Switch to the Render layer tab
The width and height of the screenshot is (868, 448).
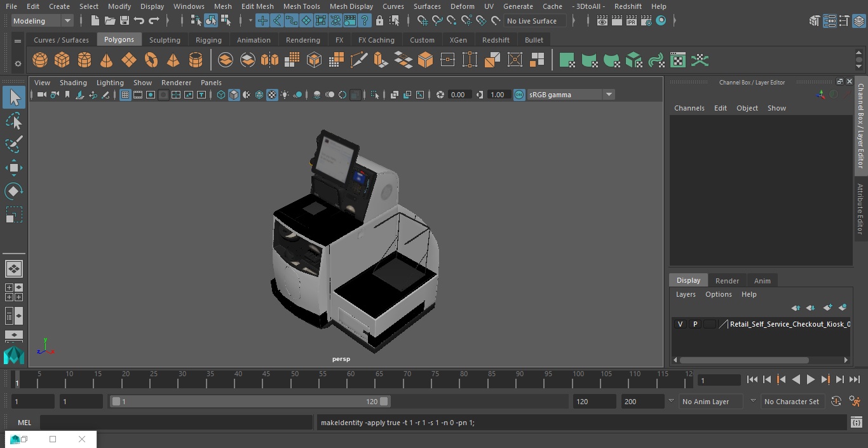point(727,281)
